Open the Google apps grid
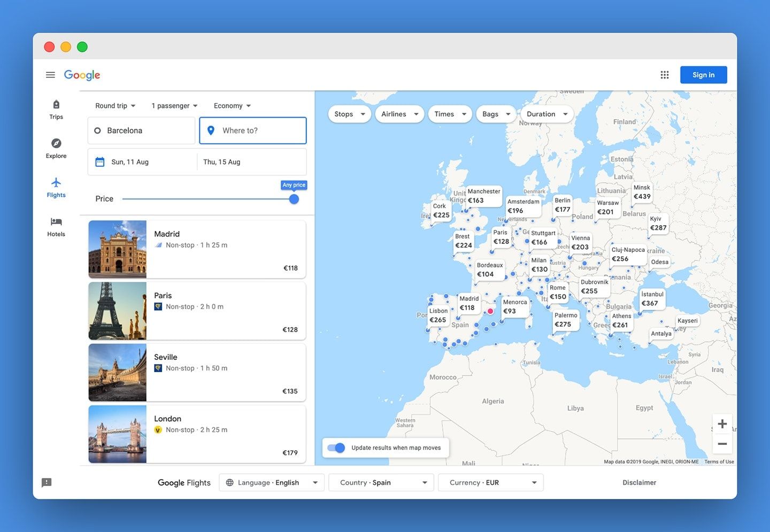 click(665, 75)
